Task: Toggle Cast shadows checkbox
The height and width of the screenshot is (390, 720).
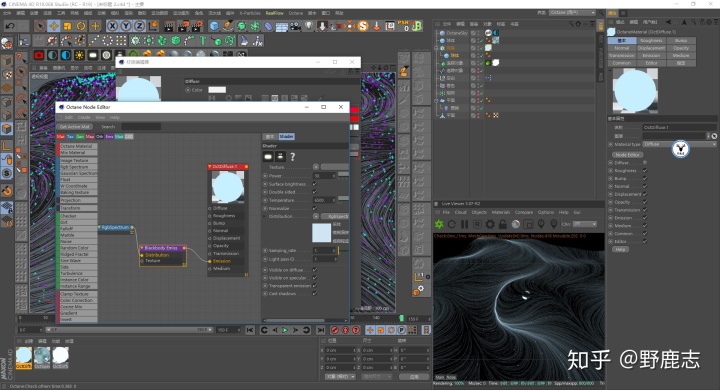Action: tap(315, 293)
